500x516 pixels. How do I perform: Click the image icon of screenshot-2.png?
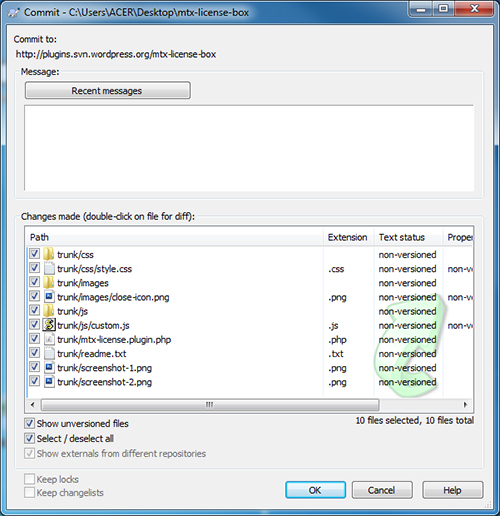[49, 382]
